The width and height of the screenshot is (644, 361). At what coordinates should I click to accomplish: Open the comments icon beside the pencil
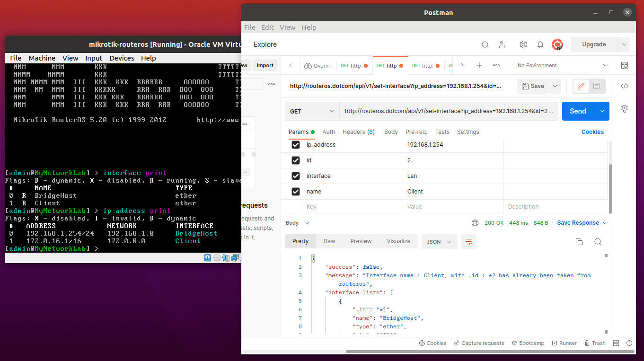[597, 86]
